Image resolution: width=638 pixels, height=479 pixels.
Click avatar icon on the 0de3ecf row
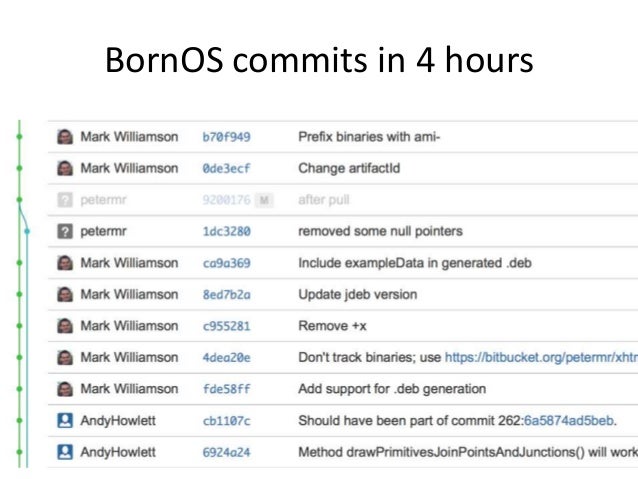(65, 168)
